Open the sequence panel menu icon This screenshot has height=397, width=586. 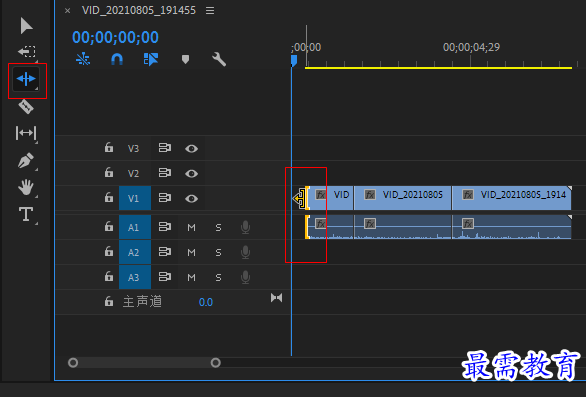210,10
